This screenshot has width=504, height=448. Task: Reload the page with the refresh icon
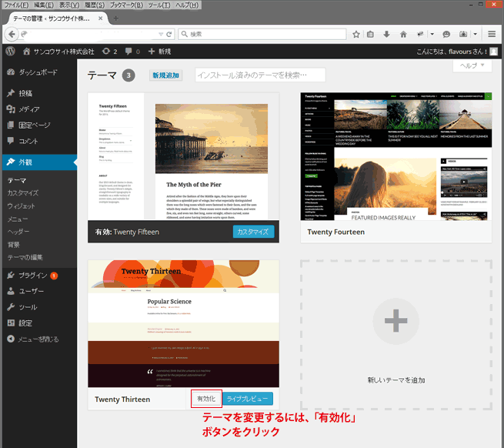click(x=169, y=34)
